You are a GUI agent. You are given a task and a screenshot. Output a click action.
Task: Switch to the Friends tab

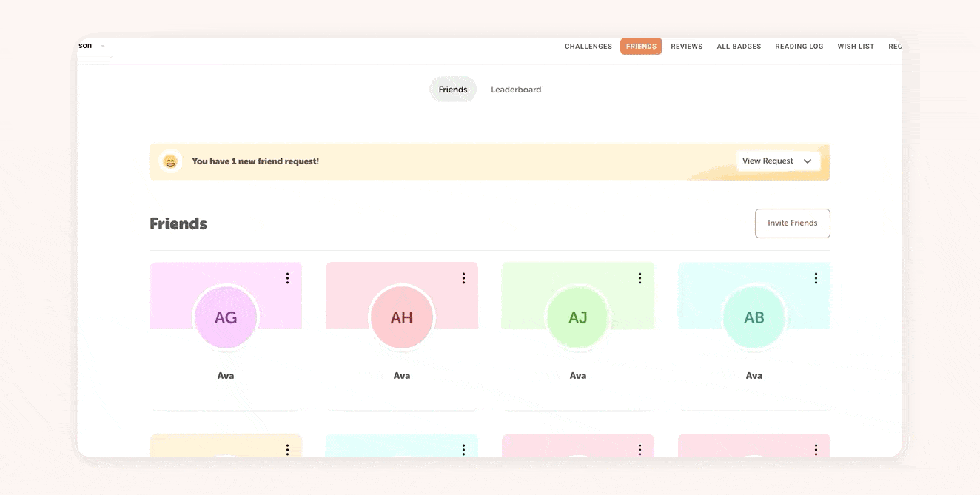click(x=453, y=90)
